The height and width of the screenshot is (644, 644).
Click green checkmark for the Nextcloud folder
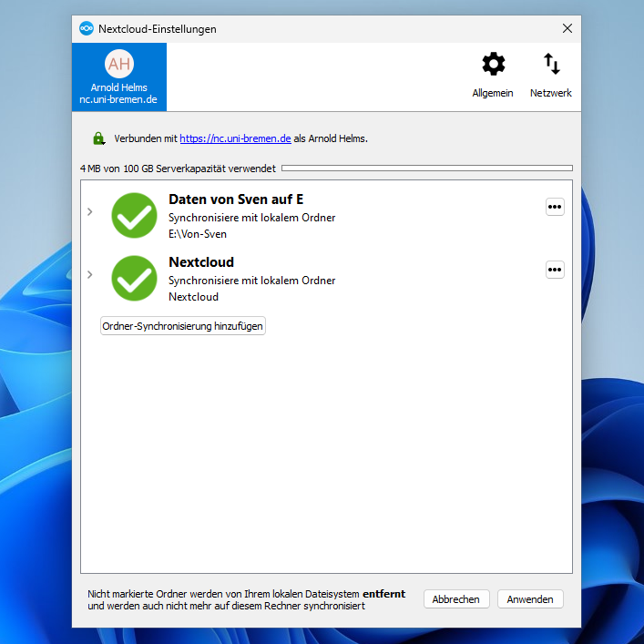[x=134, y=278]
